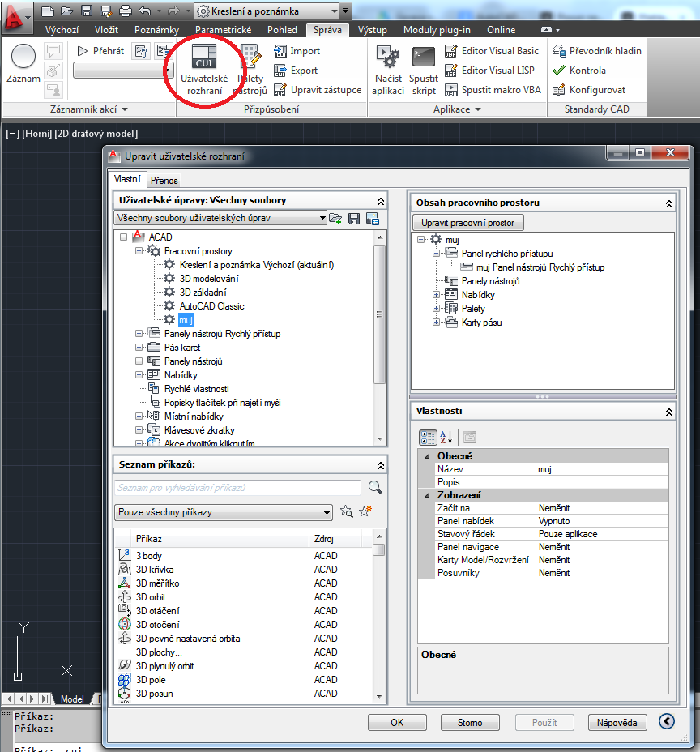Click the search magnifier icon in command list
Viewport: 700px width, 752px height.
pos(375,487)
